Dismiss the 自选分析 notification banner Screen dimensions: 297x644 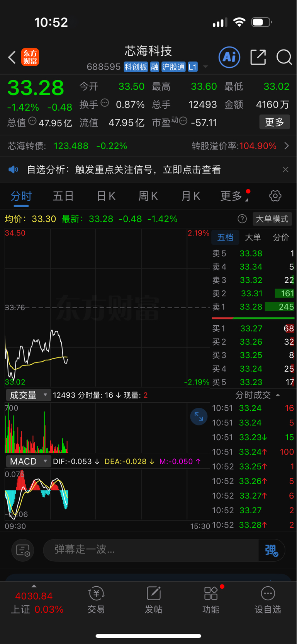pyautogui.click(x=285, y=169)
